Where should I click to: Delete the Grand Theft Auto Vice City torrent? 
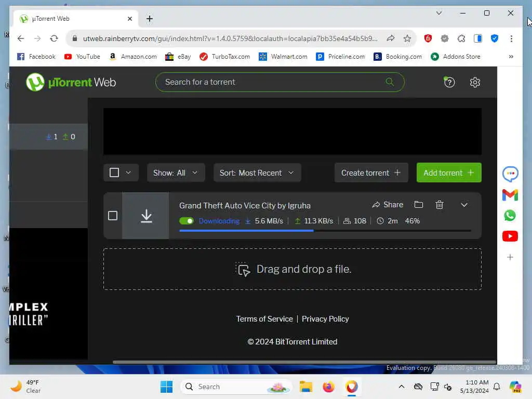pyautogui.click(x=440, y=205)
